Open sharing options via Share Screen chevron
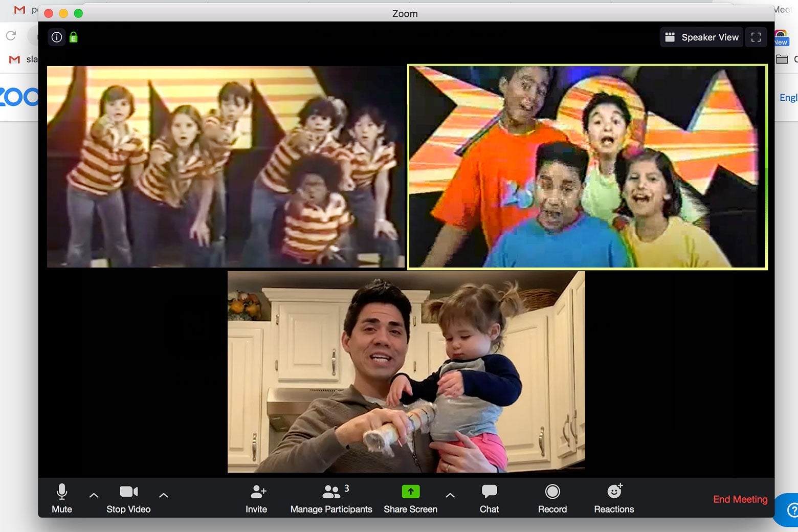Image resolution: width=798 pixels, height=532 pixels. (451, 495)
